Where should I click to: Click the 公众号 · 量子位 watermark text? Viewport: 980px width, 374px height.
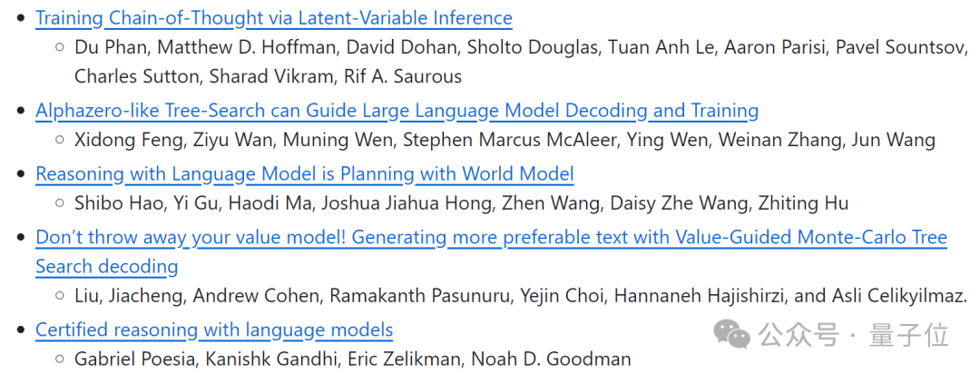(x=854, y=336)
